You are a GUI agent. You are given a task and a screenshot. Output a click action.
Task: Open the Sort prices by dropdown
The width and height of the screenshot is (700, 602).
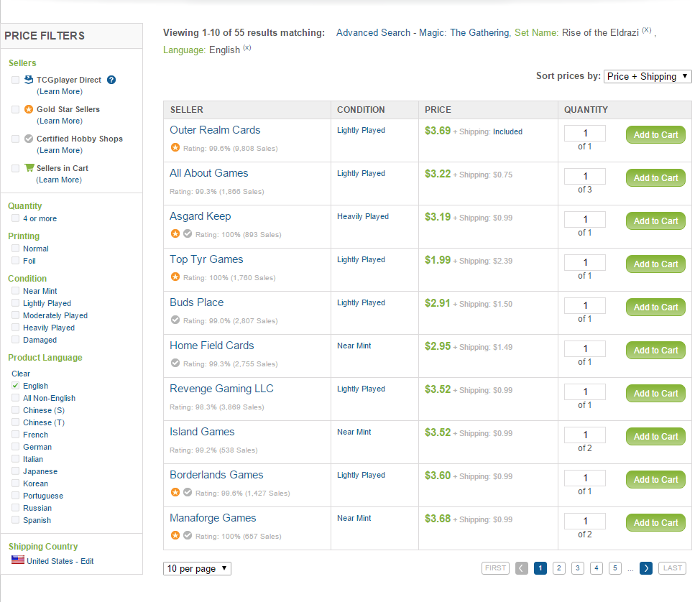[x=648, y=76]
